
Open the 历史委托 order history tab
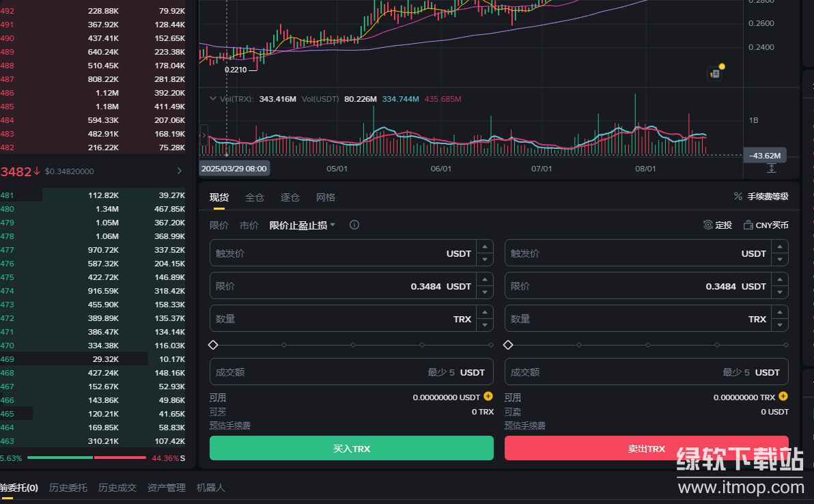[x=68, y=488]
